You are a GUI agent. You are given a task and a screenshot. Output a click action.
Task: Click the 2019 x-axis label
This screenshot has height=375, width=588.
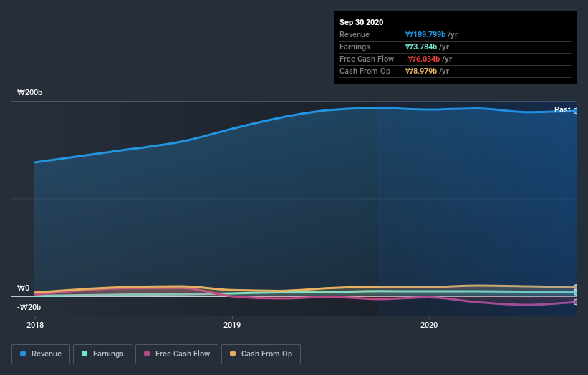[x=232, y=325]
